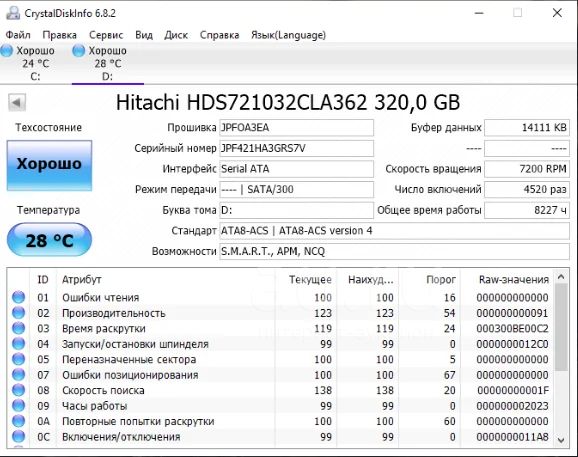This screenshot has height=457, width=578.
Task: Open the Диск menu
Action: click(176, 35)
